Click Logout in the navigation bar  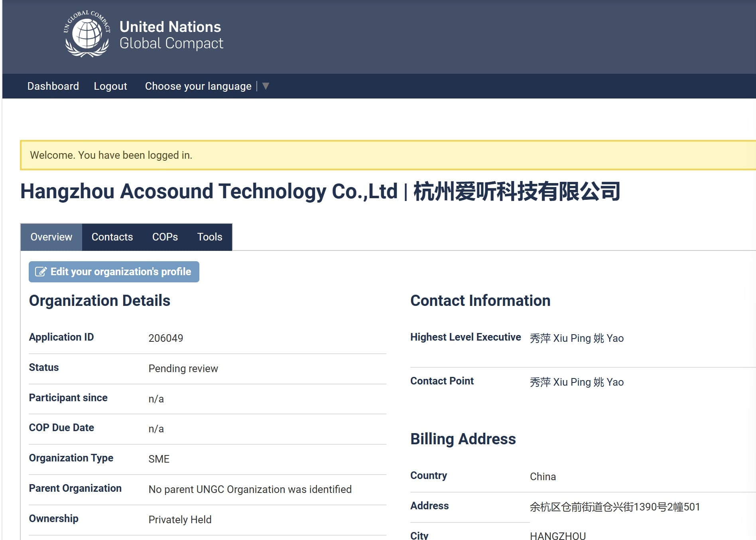click(x=110, y=86)
